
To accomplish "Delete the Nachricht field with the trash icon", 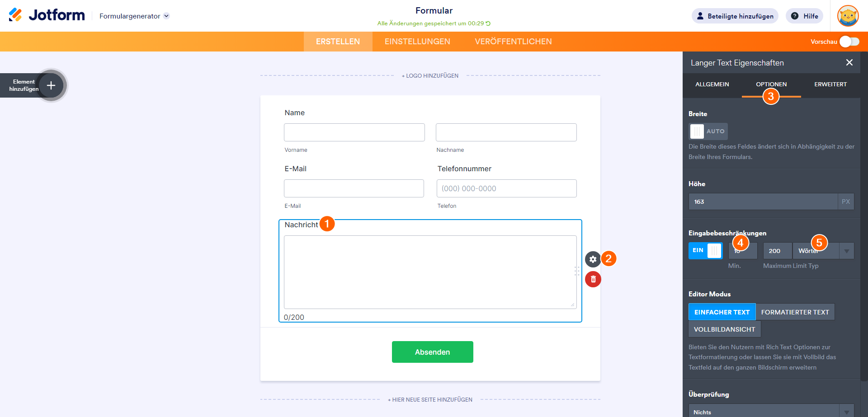I will (593, 279).
